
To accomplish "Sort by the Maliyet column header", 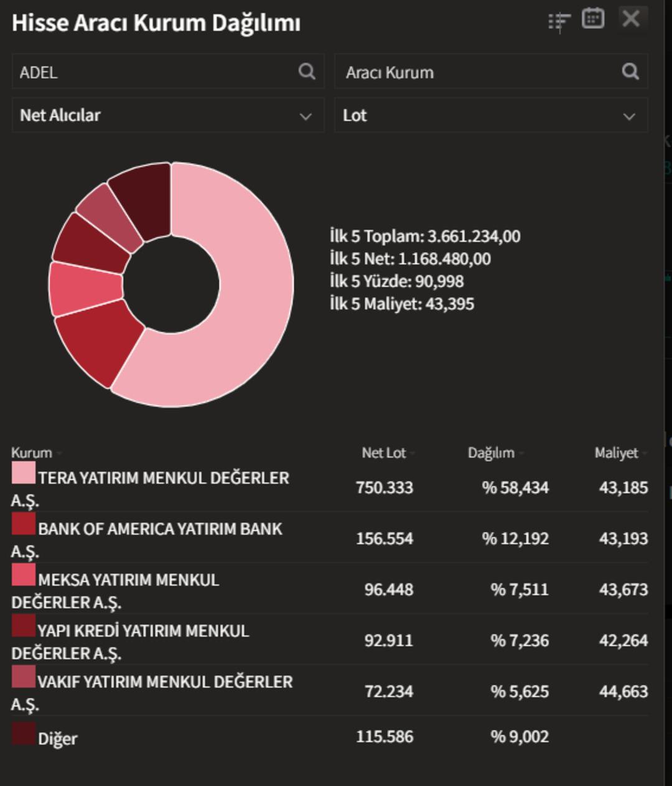I will pos(616,453).
